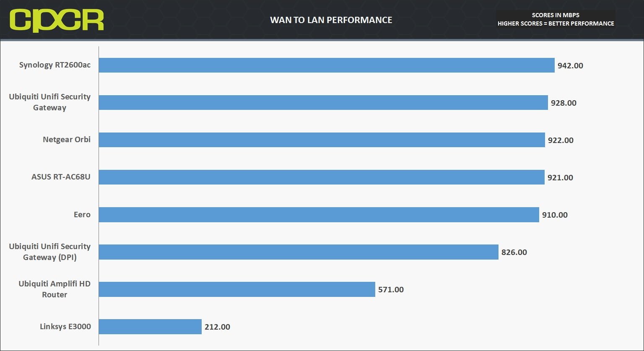
Task: Click the Synology RT2600ac label
Action: [55, 65]
